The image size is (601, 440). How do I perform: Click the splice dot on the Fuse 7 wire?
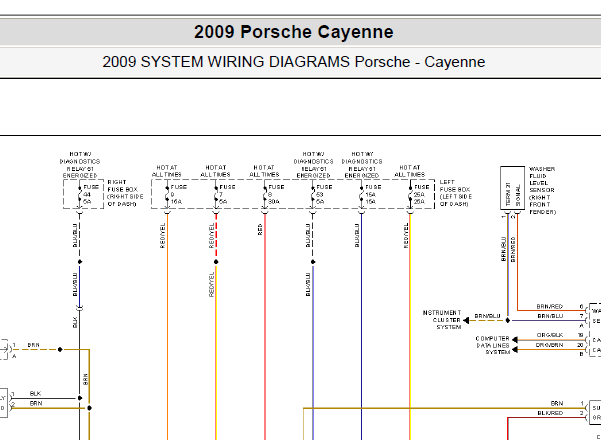tap(216, 262)
